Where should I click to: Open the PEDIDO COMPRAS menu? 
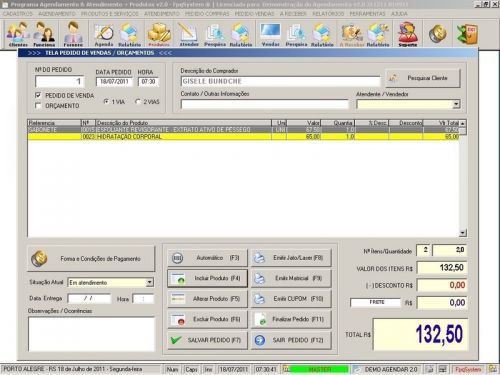207,14
